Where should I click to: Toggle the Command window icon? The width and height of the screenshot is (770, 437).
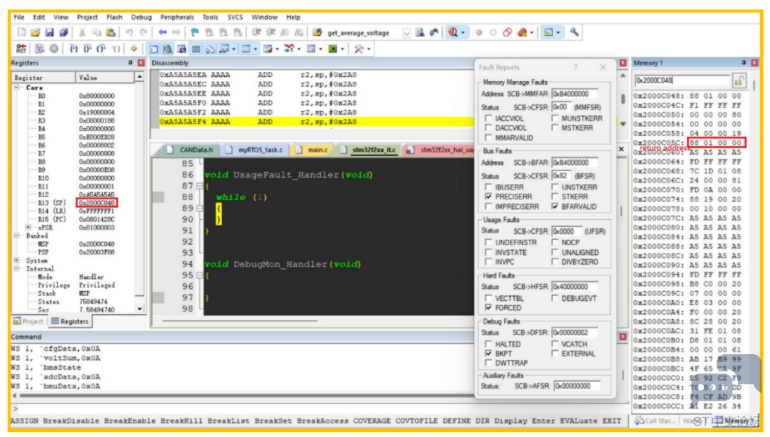click(x=154, y=49)
